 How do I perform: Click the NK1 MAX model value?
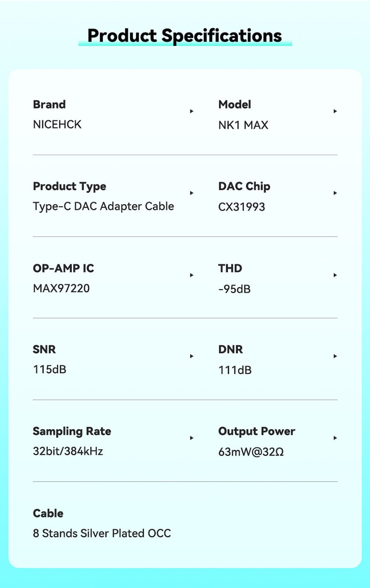click(243, 125)
